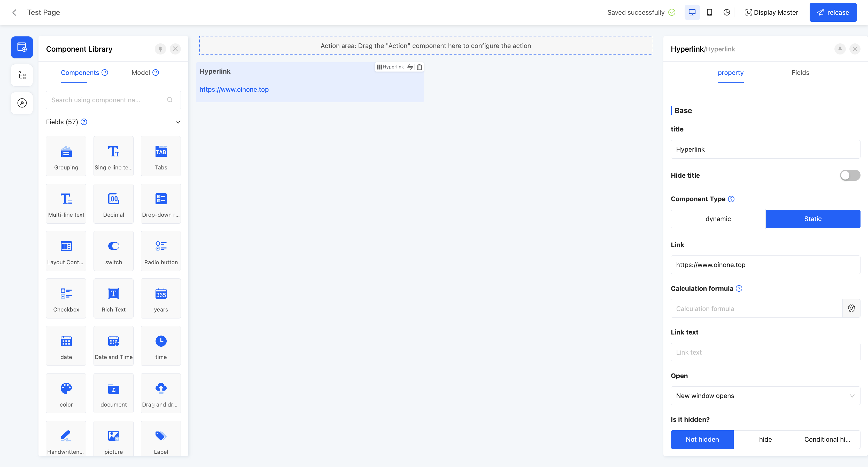The height and width of the screenshot is (467, 868).
Task: Open version history clock icon
Action: (x=727, y=12)
